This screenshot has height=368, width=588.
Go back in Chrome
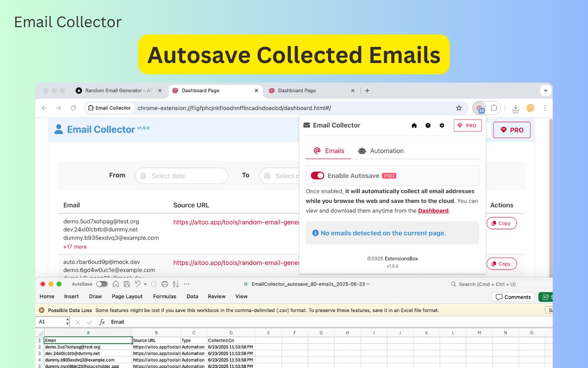44,108
